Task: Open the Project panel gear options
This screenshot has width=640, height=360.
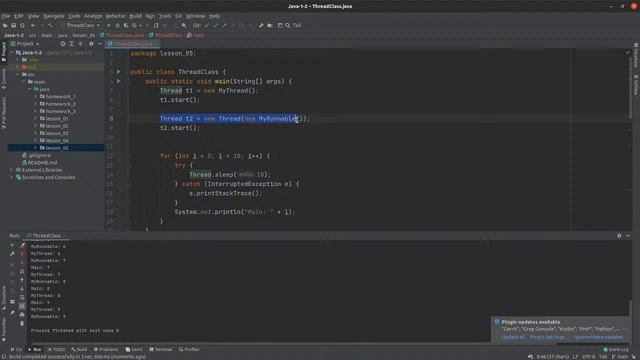Action: tap(91, 44)
